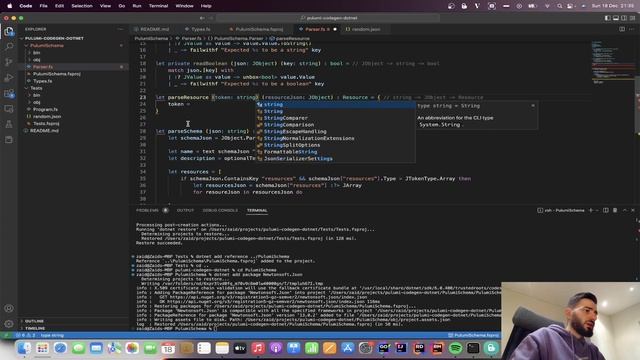Viewport: 640px width, 360px height.
Task: Expand the bin folder under Tests
Action: tap(36, 95)
